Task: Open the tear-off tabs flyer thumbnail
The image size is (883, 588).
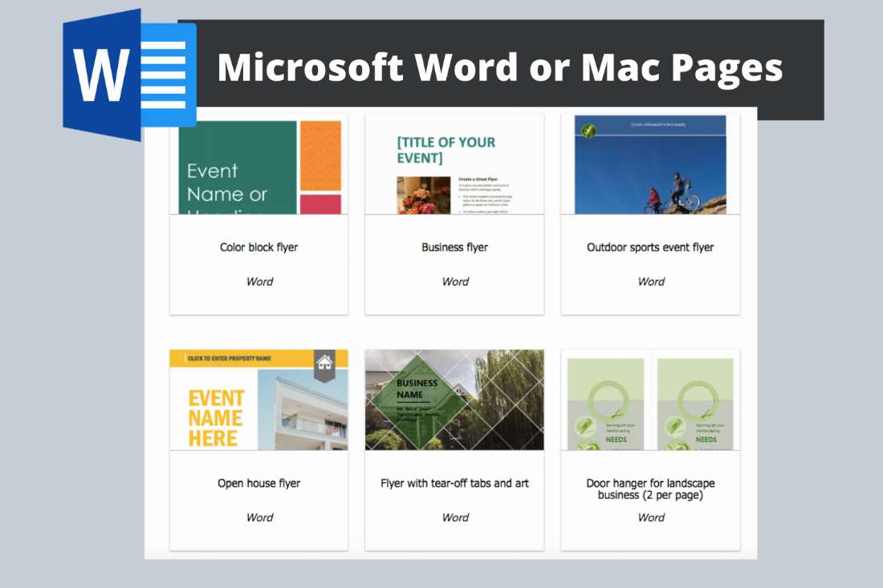Action: [x=454, y=399]
